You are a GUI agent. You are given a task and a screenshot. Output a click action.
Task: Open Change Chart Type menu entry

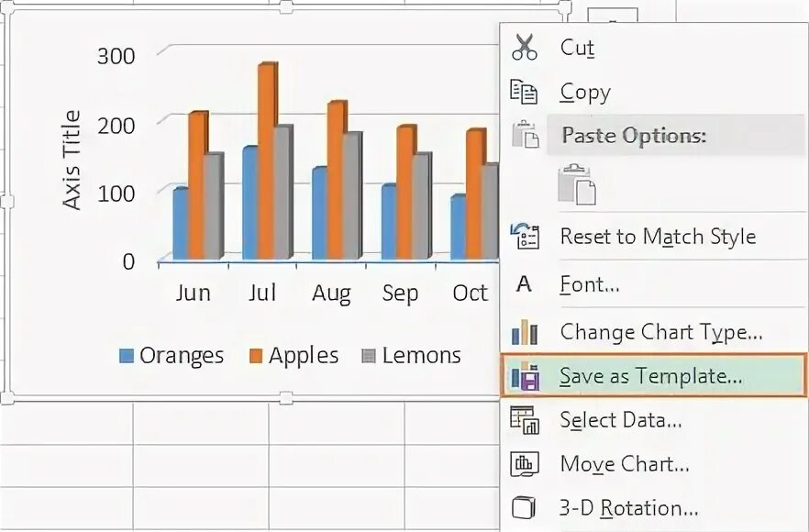coord(653,332)
